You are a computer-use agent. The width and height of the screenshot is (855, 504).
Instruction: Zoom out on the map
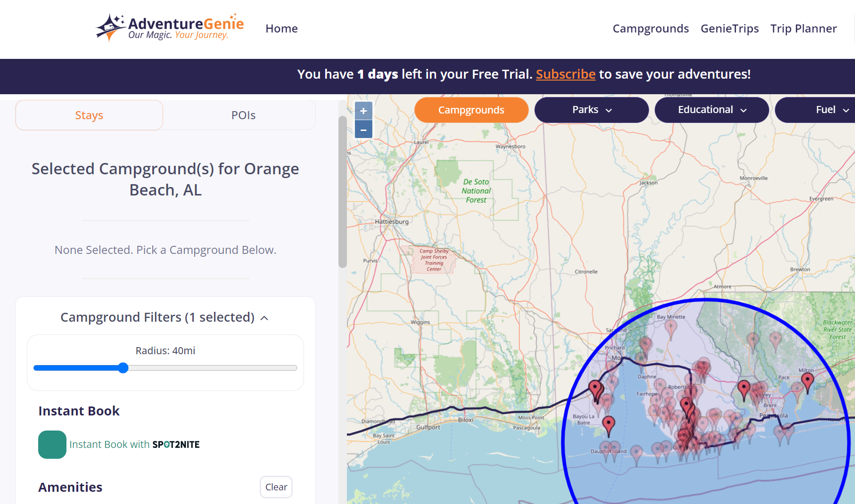[x=363, y=130]
